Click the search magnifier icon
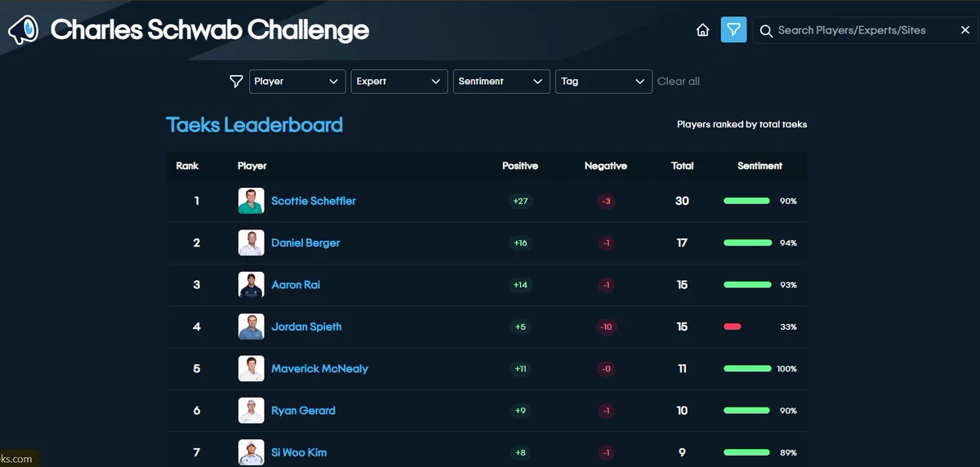The width and height of the screenshot is (980, 467). click(x=766, y=31)
